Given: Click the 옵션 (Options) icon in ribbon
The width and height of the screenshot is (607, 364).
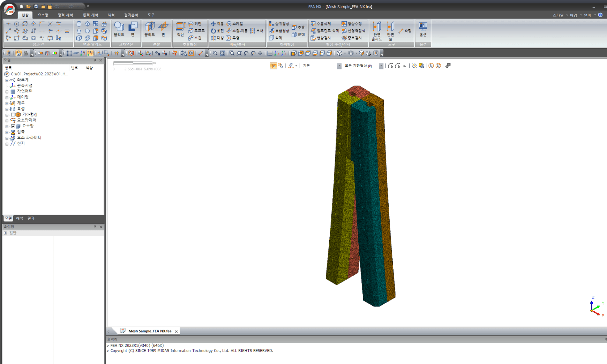Looking at the screenshot, I should (423, 30).
